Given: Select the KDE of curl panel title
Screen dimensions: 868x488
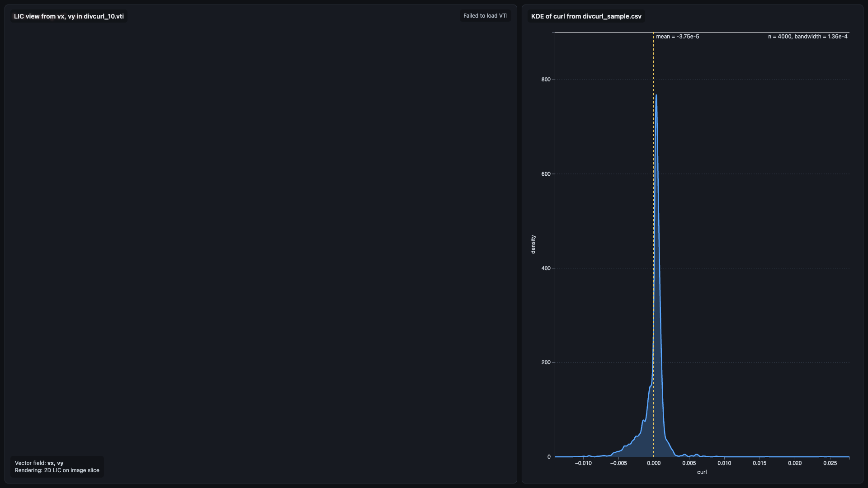Looking at the screenshot, I should 586,16.
